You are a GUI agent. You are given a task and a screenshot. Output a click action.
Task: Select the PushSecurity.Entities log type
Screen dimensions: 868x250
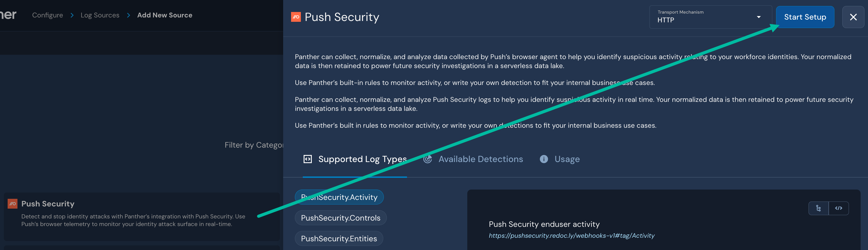pyautogui.click(x=339, y=239)
